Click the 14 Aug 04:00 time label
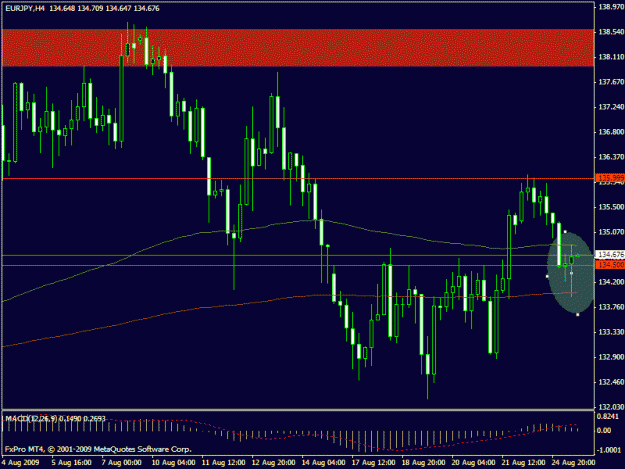This screenshot has width=625, height=469. (x=323, y=462)
